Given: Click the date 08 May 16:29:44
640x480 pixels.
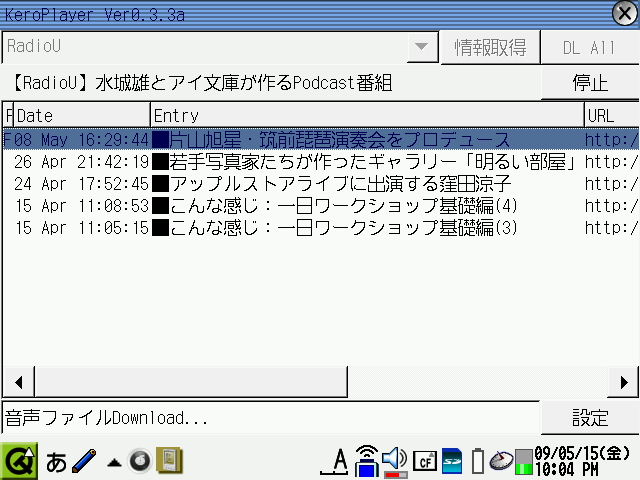Looking at the screenshot, I should point(81,140).
